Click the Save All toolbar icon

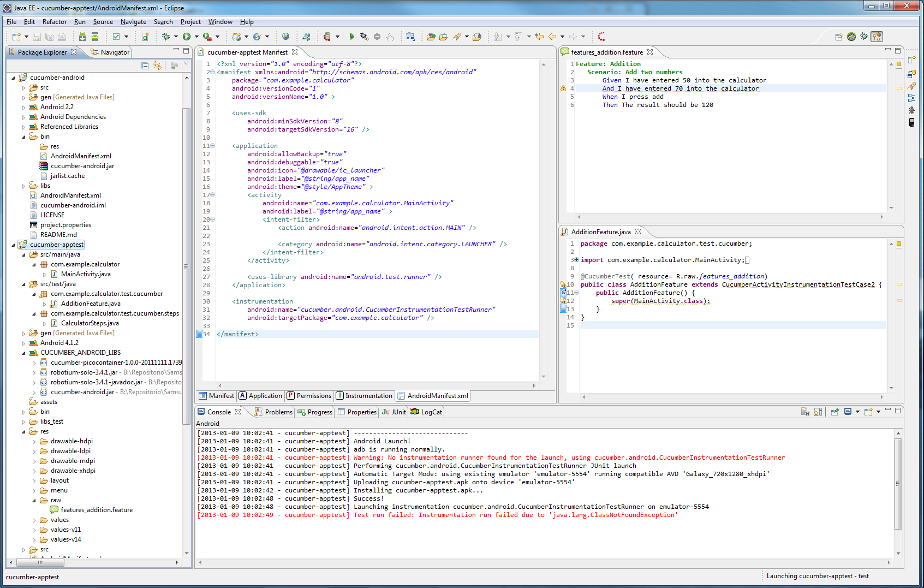click(49, 37)
